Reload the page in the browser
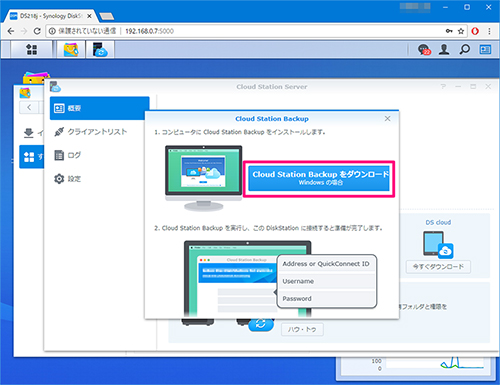Screen dimensions: 500x385 click(37, 31)
